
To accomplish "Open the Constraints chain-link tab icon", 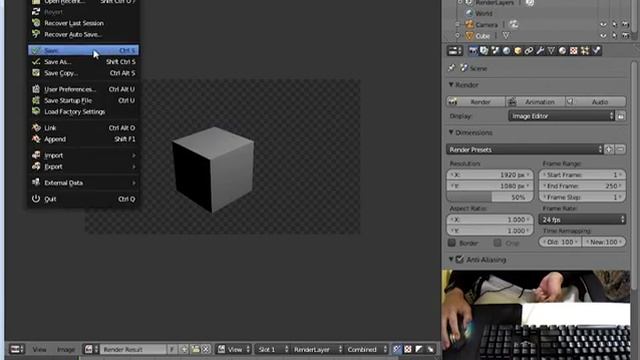I will (x=529, y=51).
